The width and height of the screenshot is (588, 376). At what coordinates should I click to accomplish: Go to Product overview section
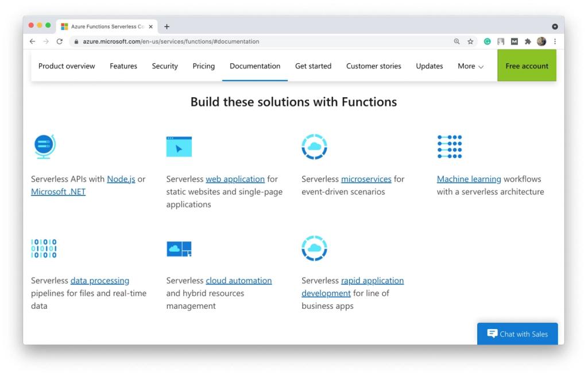point(67,66)
